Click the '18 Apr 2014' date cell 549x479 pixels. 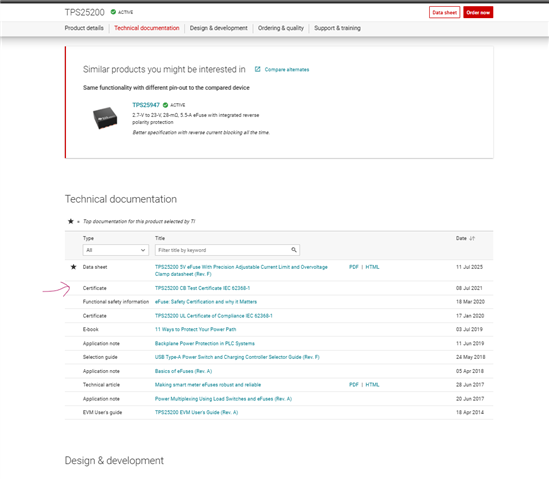click(470, 412)
